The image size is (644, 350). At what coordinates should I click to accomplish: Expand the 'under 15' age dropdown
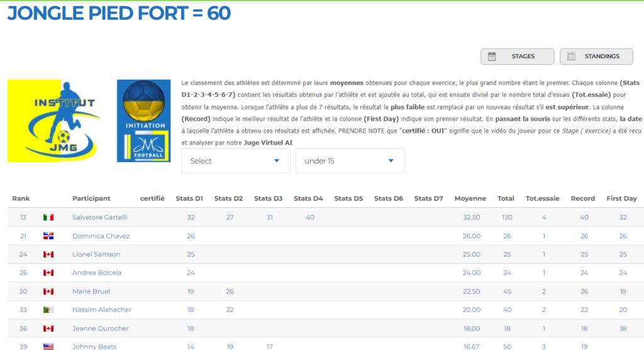pos(350,161)
